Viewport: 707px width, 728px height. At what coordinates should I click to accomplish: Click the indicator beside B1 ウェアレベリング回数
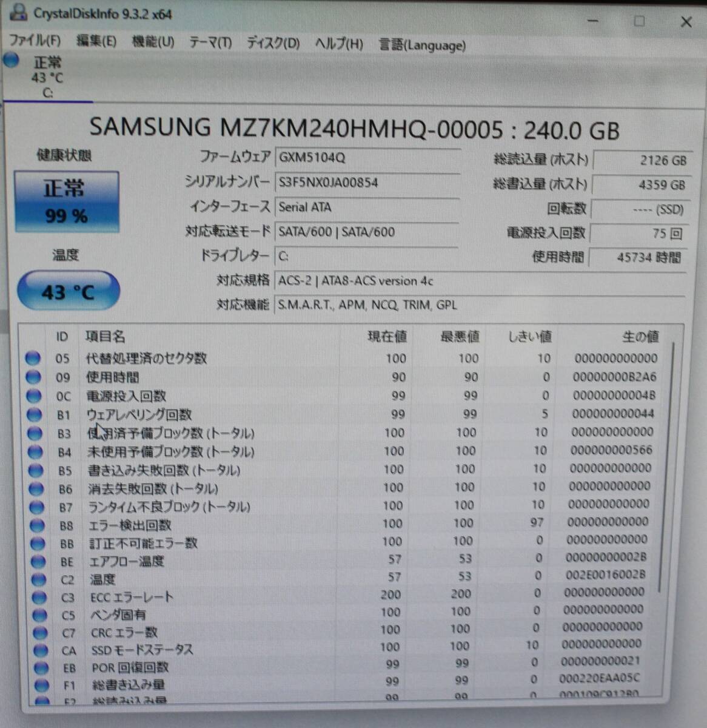[33, 414]
